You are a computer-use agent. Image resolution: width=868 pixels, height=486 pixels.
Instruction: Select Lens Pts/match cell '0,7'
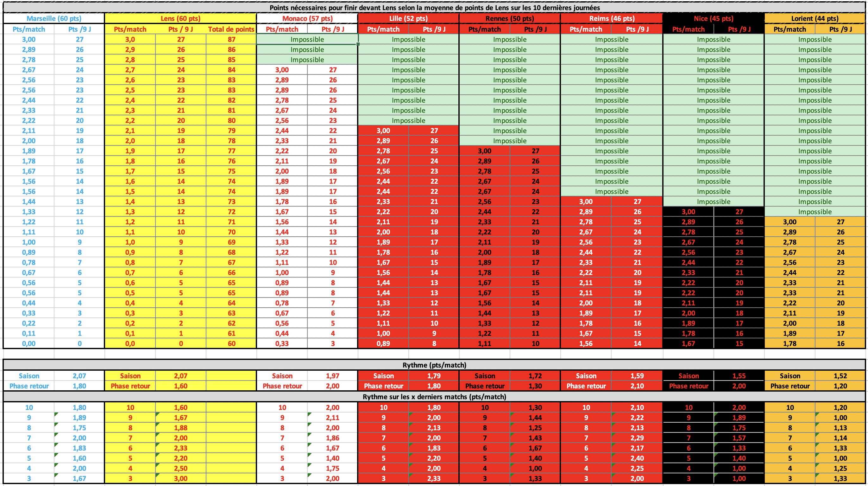[x=130, y=272]
